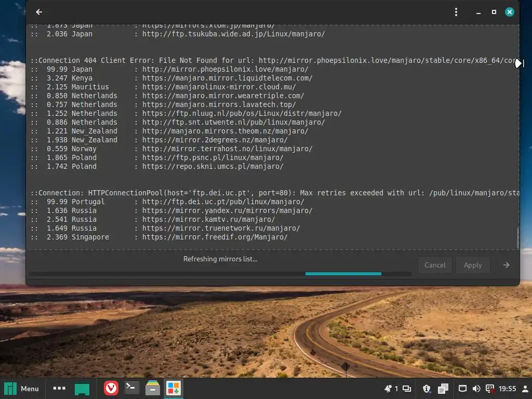Maximize the mirror refresh window
The image size is (532, 399).
click(x=494, y=12)
